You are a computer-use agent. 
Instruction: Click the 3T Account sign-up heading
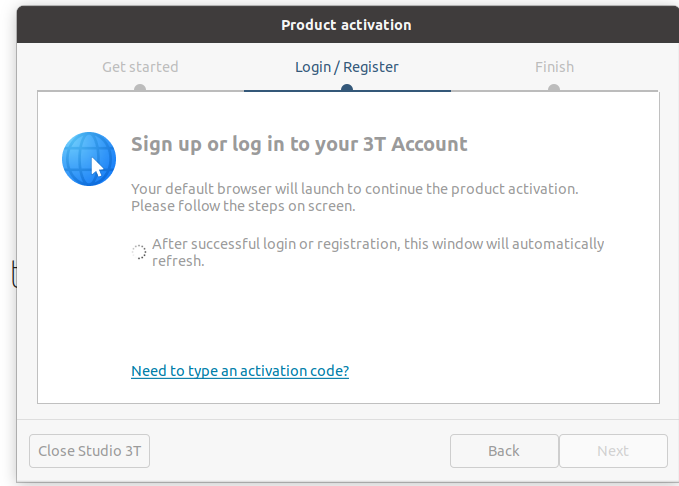pos(299,144)
